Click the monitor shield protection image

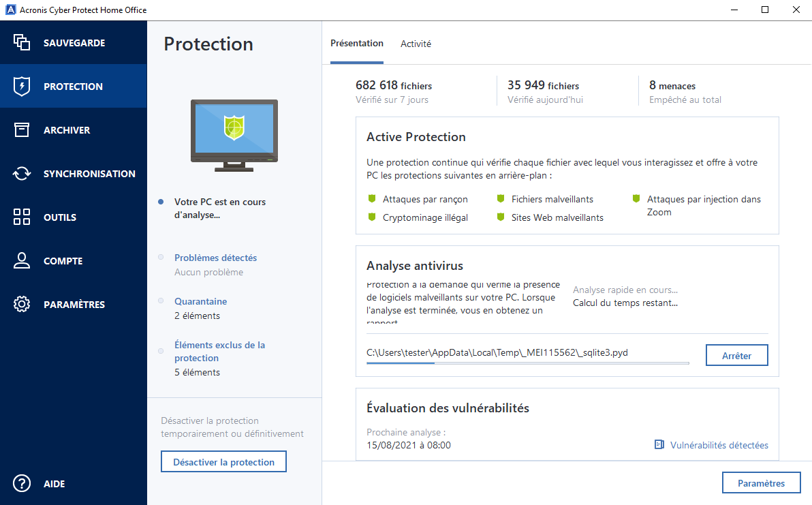pos(234,135)
